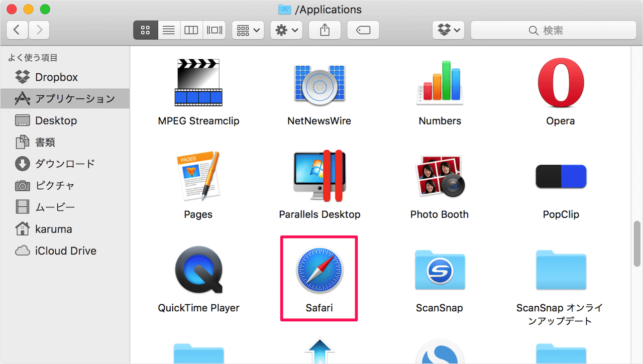The image size is (643, 364).
Task: Open ムービー in the sidebar
Action: [x=65, y=207]
